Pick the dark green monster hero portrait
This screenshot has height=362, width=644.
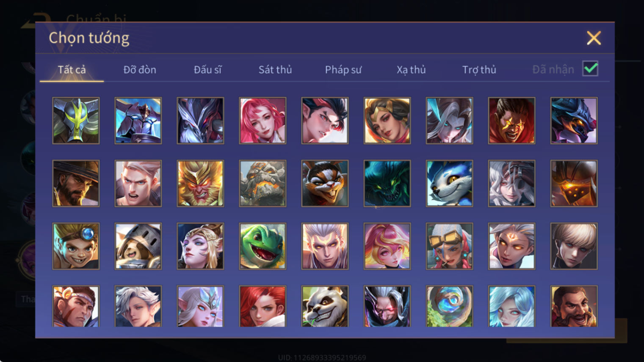coord(387,184)
